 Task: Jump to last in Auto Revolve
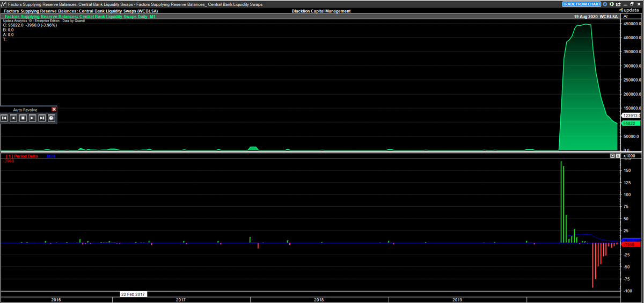(x=42, y=118)
